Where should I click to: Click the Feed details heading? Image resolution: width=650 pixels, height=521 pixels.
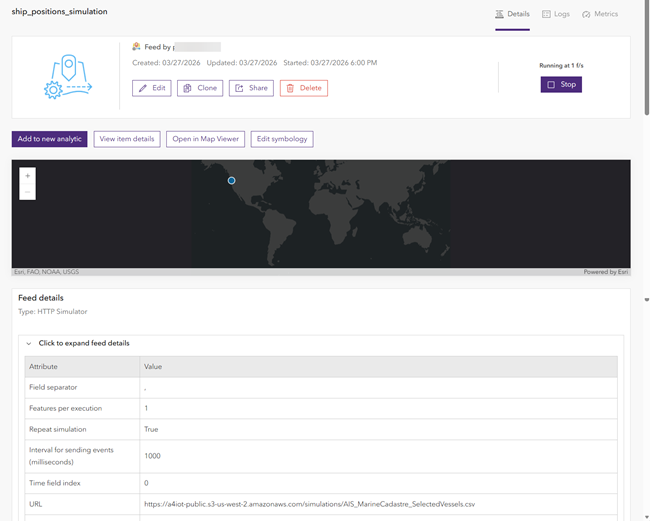pos(41,298)
